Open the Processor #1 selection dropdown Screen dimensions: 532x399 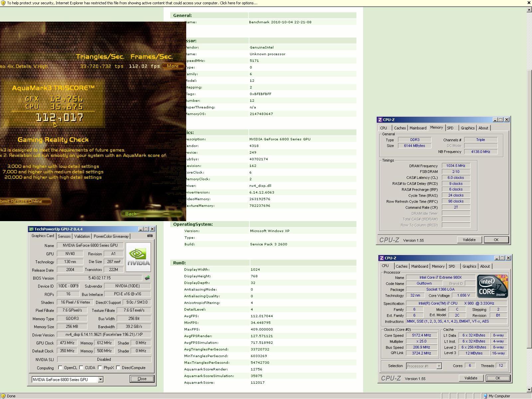pyautogui.click(x=439, y=366)
